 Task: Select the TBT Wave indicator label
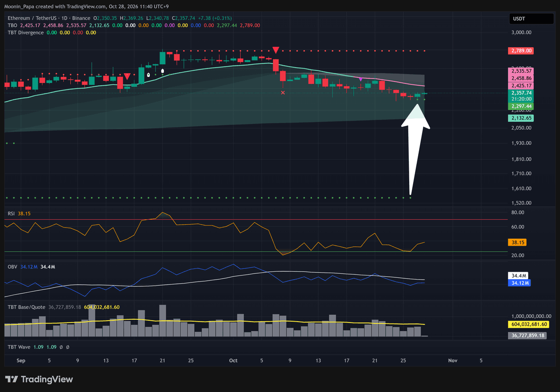[x=19, y=347]
